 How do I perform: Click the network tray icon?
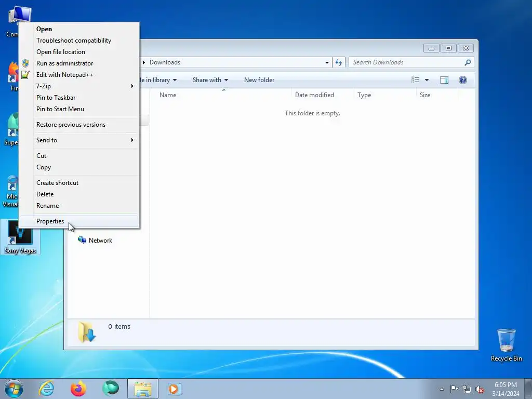pos(467,390)
